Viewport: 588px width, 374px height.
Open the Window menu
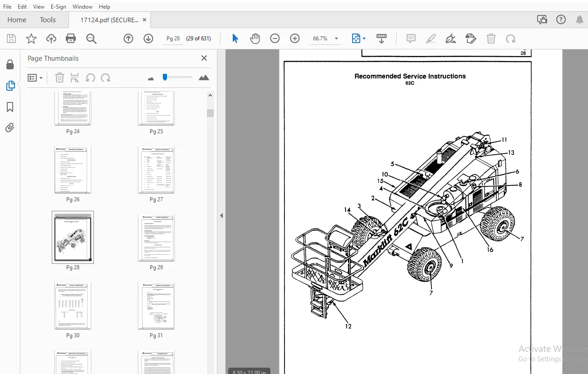(83, 7)
